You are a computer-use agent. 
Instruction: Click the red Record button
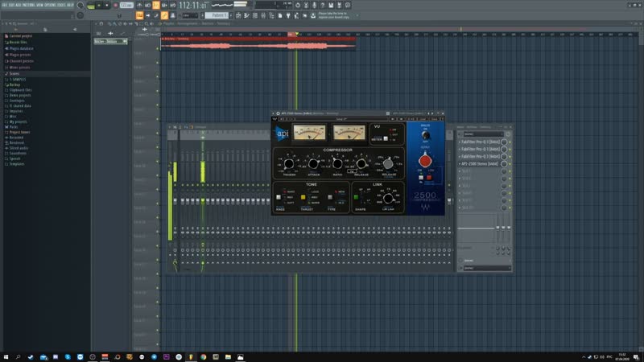click(115, 6)
